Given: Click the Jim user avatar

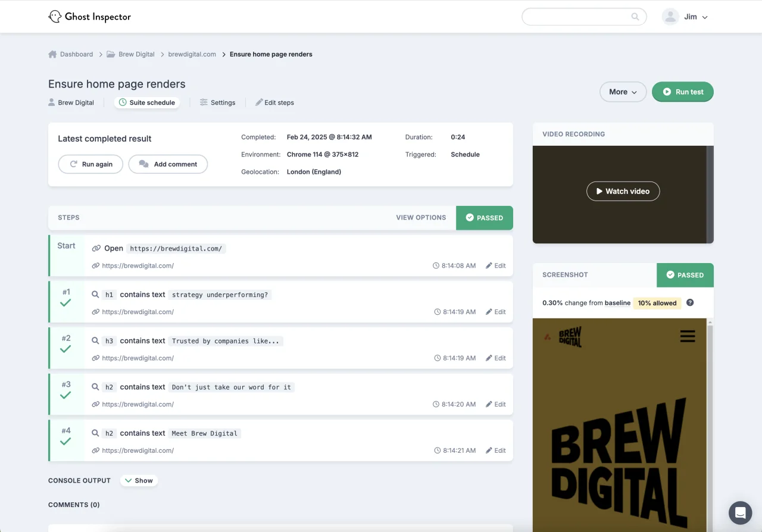Looking at the screenshot, I should click(x=670, y=17).
